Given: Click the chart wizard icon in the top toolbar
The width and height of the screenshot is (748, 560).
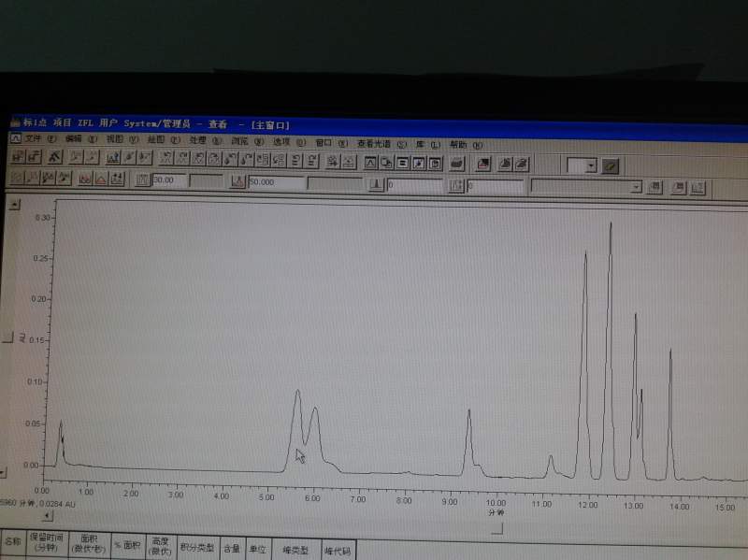Looking at the screenshot, I should (x=112, y=158).
